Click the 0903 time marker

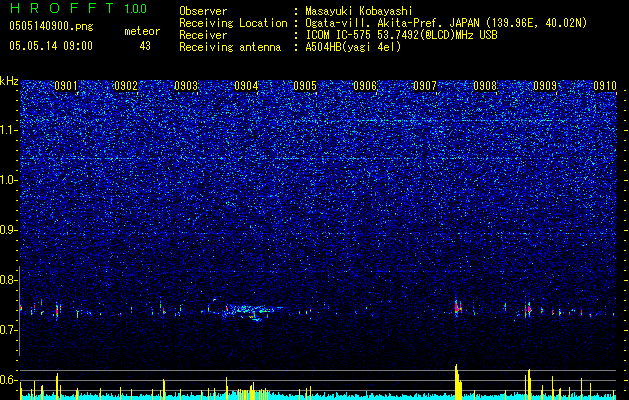(186, 86)
